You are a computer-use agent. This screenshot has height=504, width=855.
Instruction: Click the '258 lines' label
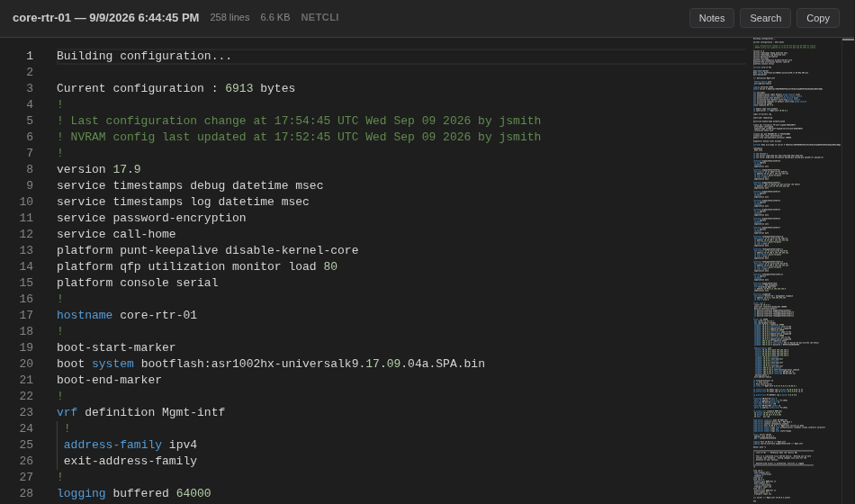coord(229,17)
